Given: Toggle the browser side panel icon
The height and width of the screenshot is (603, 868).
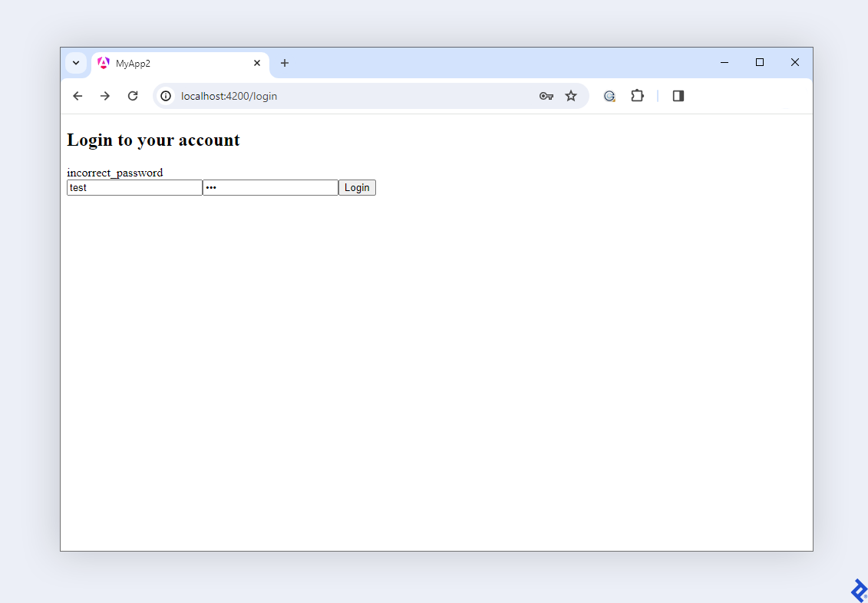Looking at the screenshot, I should 678,96.
